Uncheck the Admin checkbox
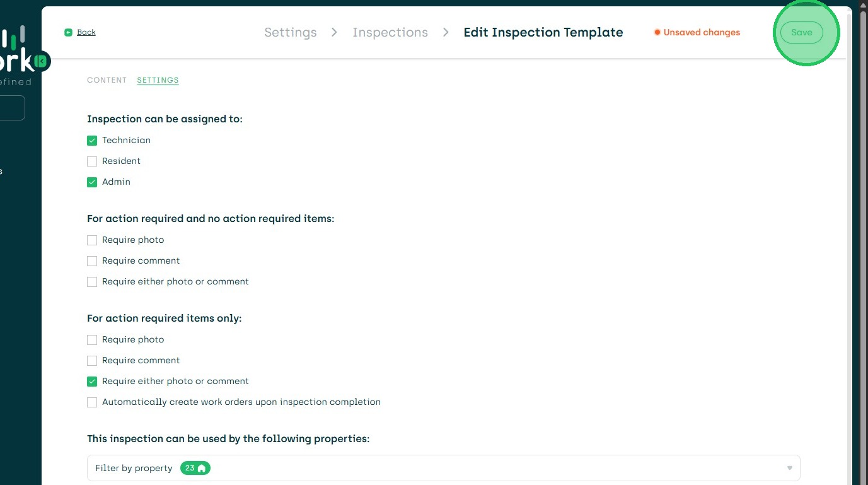The height and width of the screenshot is (485, 868). [92, 182]
